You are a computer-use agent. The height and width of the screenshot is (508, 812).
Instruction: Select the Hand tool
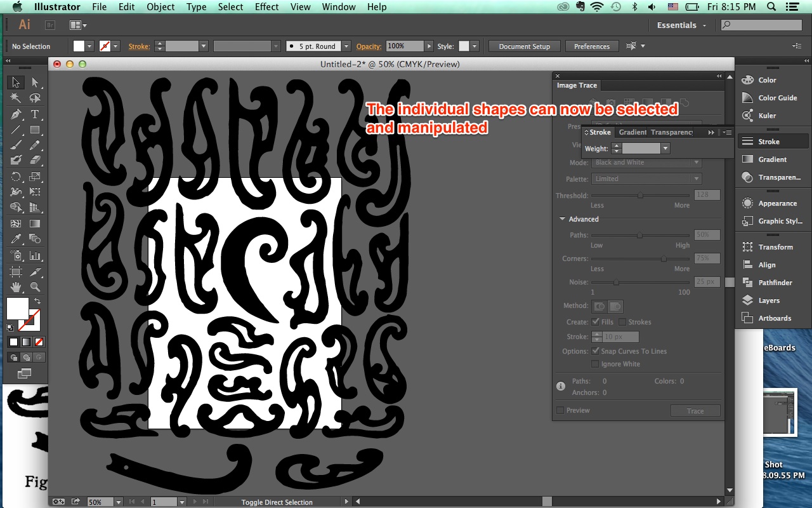[16, 287]
